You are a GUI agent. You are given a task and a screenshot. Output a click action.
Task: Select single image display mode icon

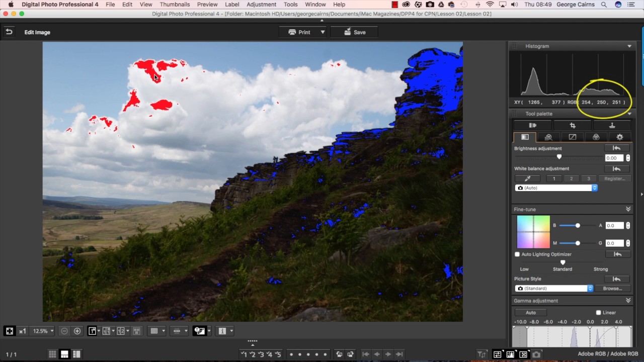tap(92, 331)
